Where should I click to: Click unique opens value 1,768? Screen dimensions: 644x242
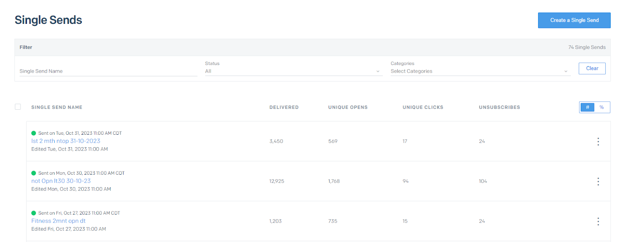[334, 181]
